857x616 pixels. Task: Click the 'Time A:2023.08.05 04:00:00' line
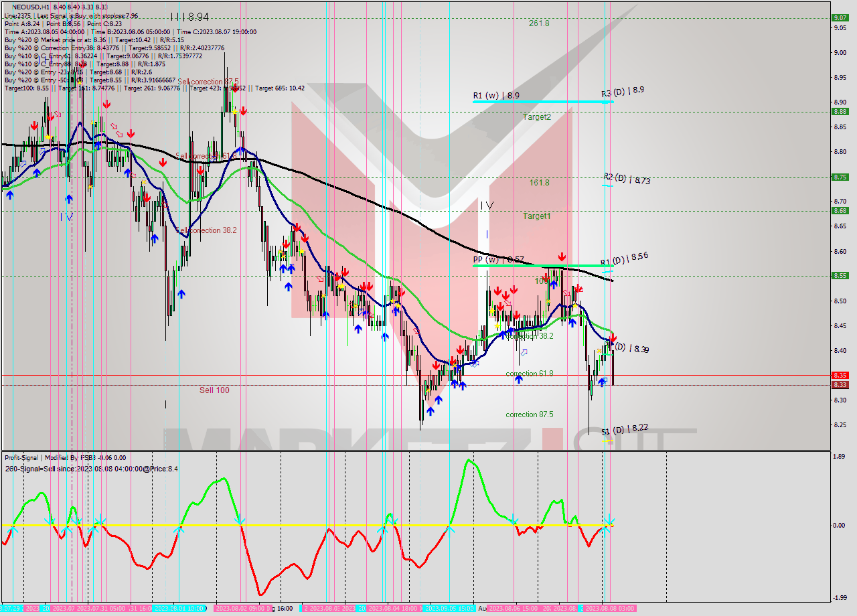44,31
